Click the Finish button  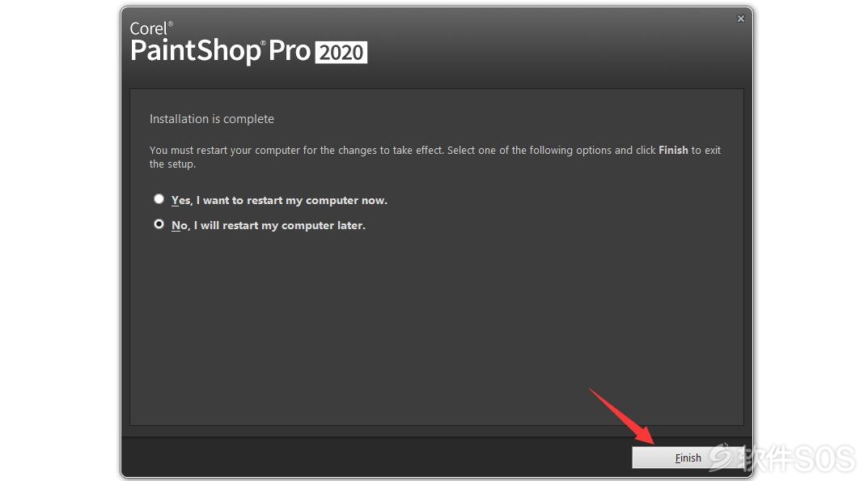point(688,458)
